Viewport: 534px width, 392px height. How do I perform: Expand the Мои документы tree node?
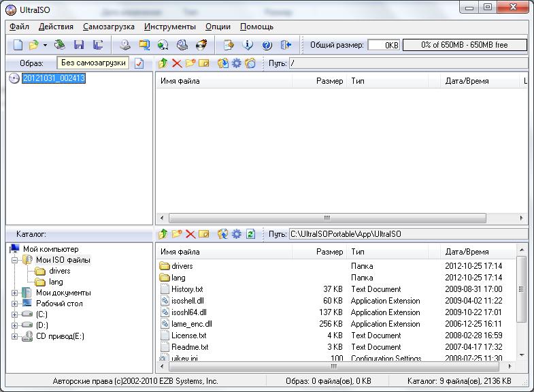[14, 293]
